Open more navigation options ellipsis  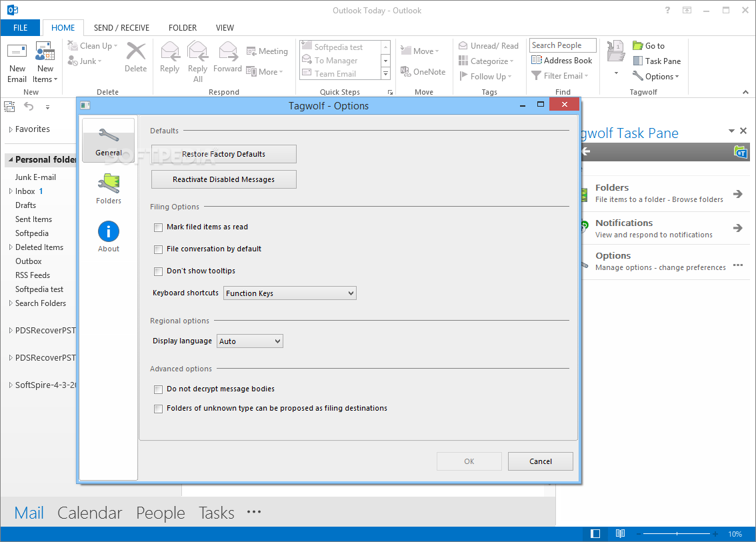pyautogui.click(x=254, y=512)
